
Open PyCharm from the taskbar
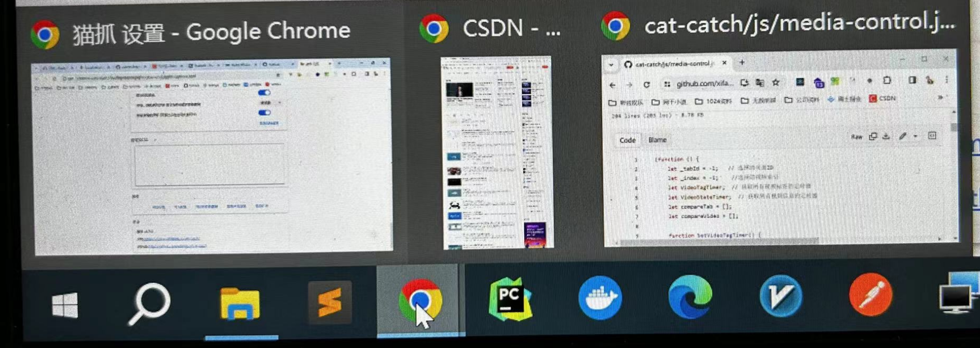(x=510, y=299)
